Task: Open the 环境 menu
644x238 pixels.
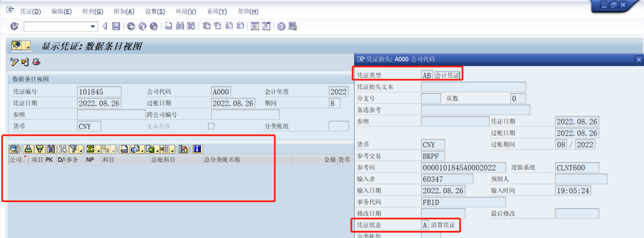Action: tap(186, 11)
